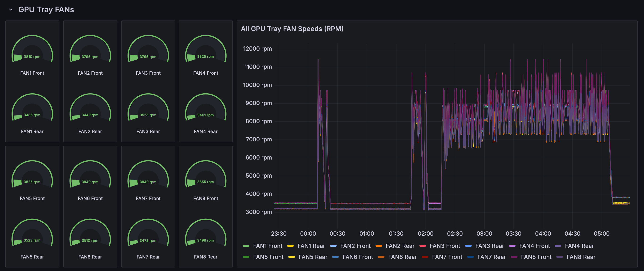Click the 3498 rpm gauge value
The height and width of the screenshot is (271, 644).
pyautogui.click(x=206, y=241)
